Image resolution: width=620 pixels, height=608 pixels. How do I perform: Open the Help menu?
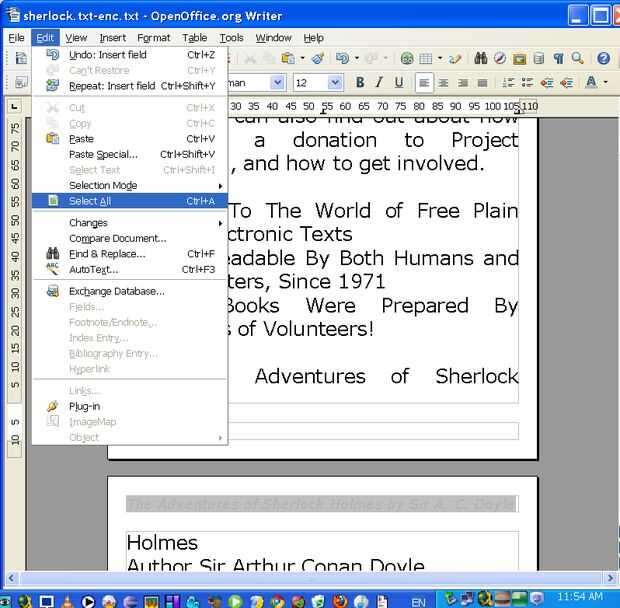coord(314,38)
